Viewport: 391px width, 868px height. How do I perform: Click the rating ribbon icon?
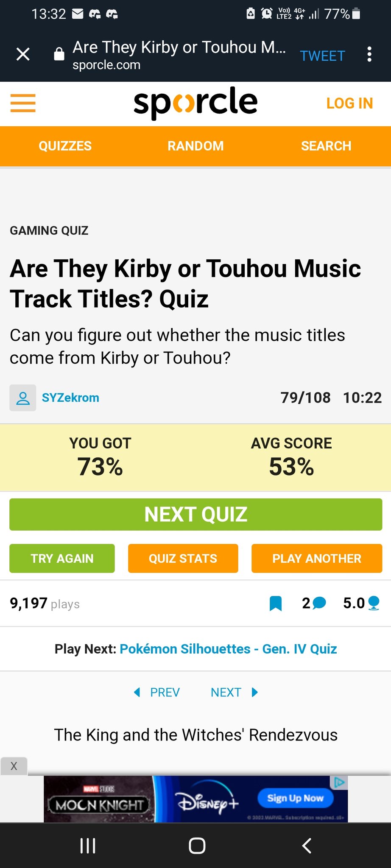coord(374,603)
